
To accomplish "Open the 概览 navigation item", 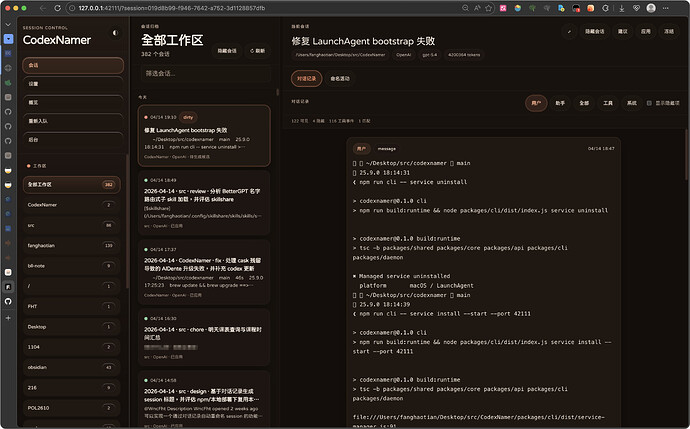I will 73,102.
